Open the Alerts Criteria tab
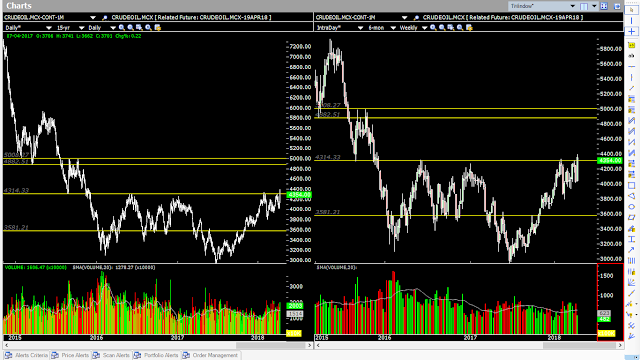This screenshot has width=640, height=360. (x=26, y=355)
